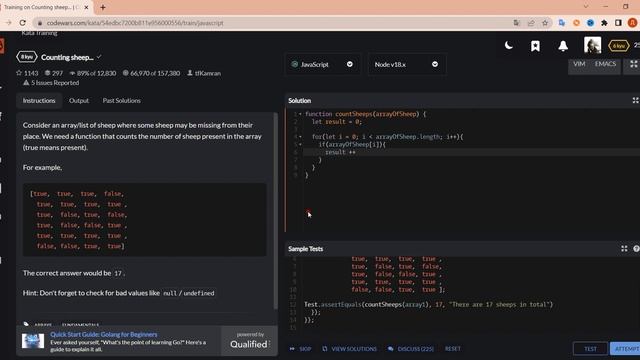Translate the page via the address bar icon
The height and width of the screenshot is (360, 640).
click(x=517, y=23)
